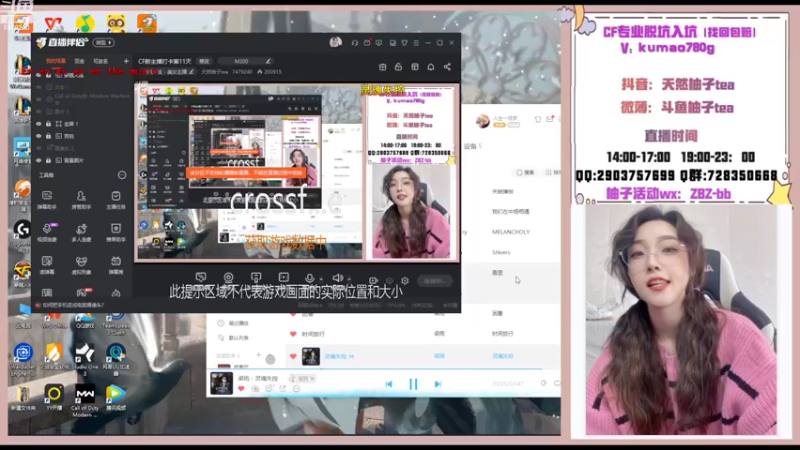Image resolution: width=800 pixels, height=450 pixels.
Task: Add a new scene with the plus button
Action: pyautogui.click(x=126, y=61)
